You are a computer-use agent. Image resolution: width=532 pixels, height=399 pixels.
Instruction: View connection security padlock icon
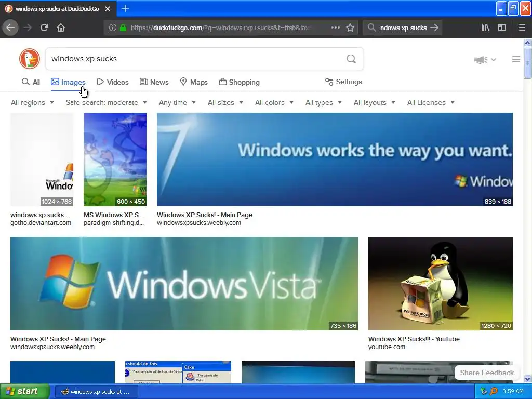tap(123, 28)
